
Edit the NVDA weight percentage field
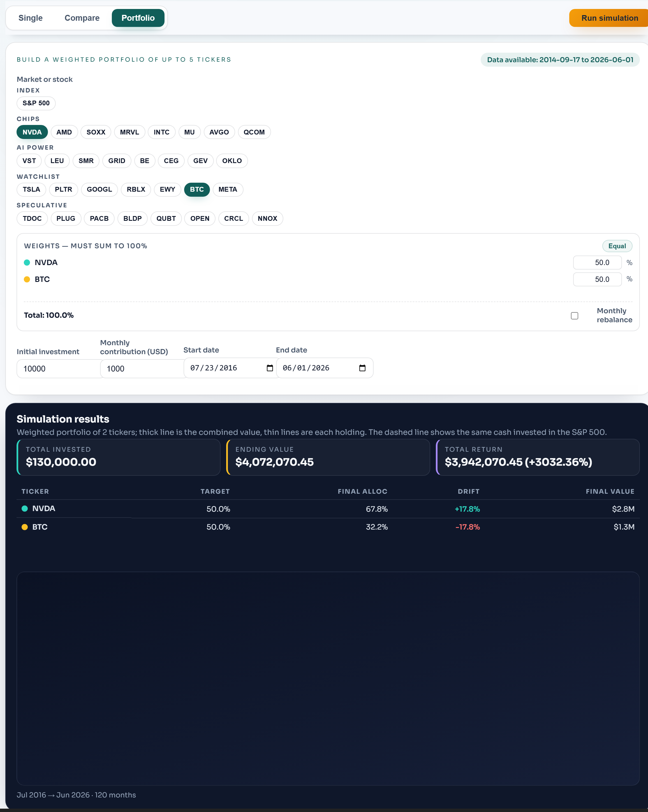point(597,263)
